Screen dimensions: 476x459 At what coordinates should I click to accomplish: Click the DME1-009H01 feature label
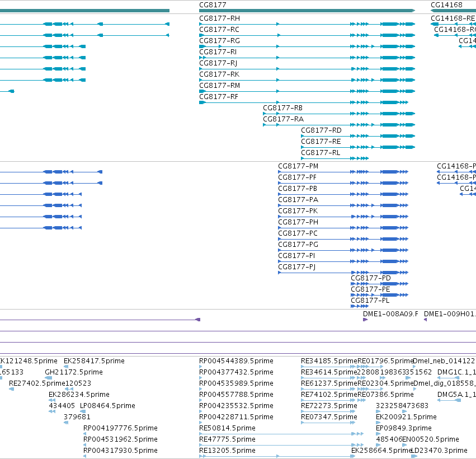(450, 314)
